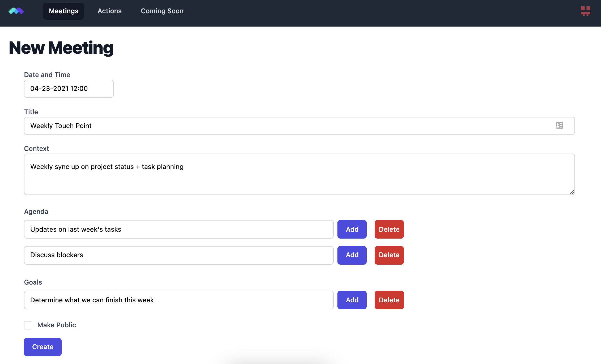Click the app logo in navbar

pos(16,11)
